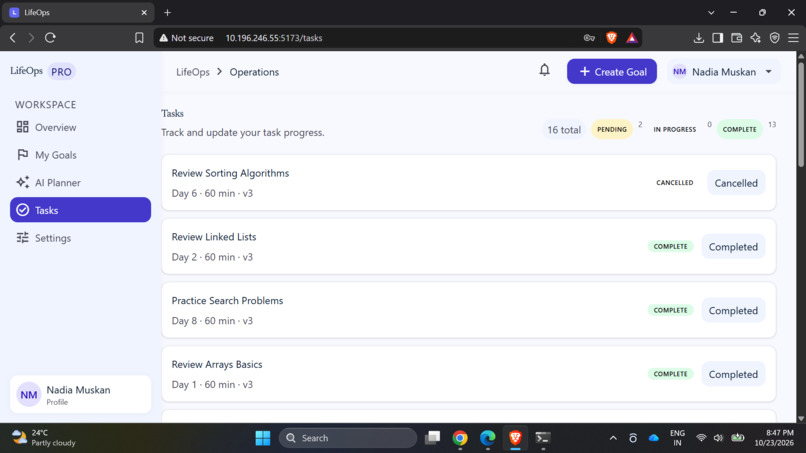Show hidden system tray icons chevron
Screen dimensions: 806x453
pos(613,438)
